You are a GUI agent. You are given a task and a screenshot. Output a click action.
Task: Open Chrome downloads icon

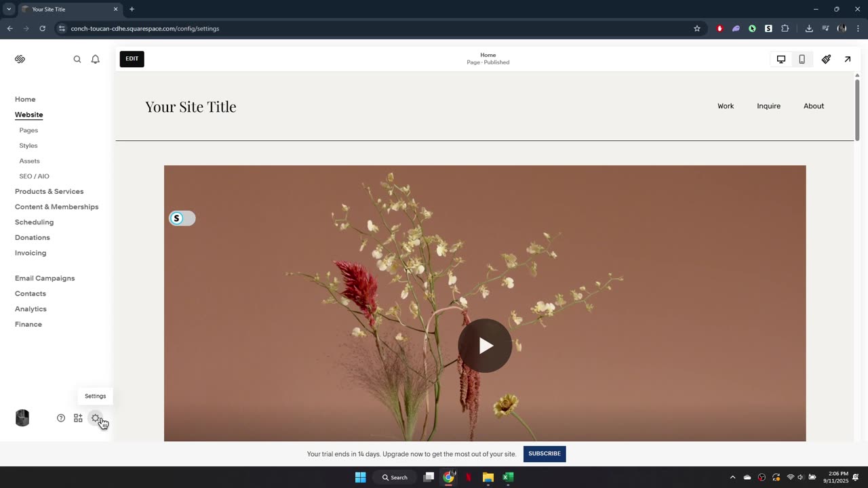tap(809, 28)
